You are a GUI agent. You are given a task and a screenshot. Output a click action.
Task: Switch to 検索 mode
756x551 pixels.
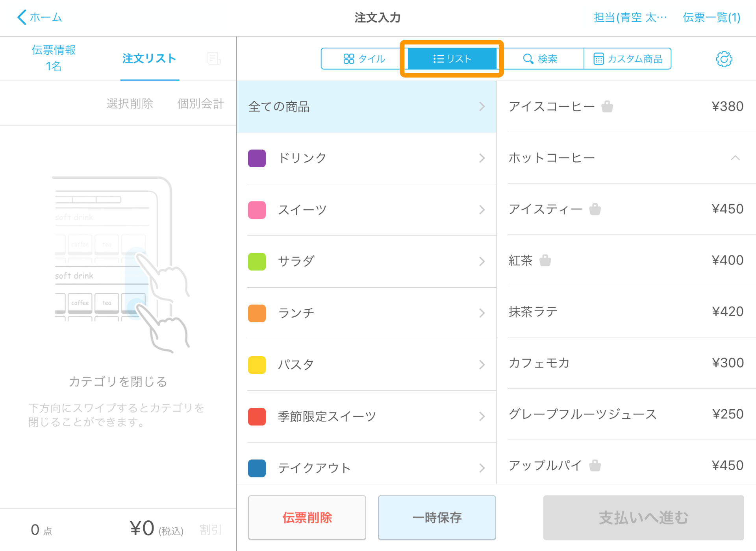(x=540, y=59)
